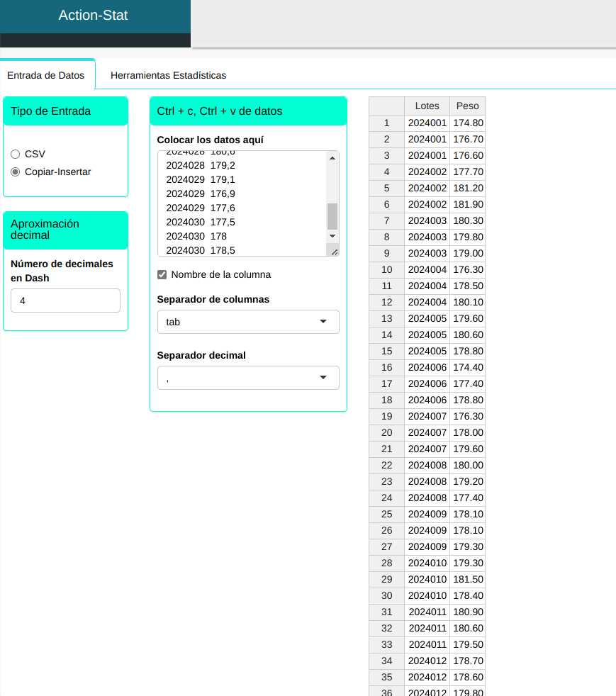
Task: Open the Separador decimal dropdown
Action: pyautogui.click(x=248, y=378)
